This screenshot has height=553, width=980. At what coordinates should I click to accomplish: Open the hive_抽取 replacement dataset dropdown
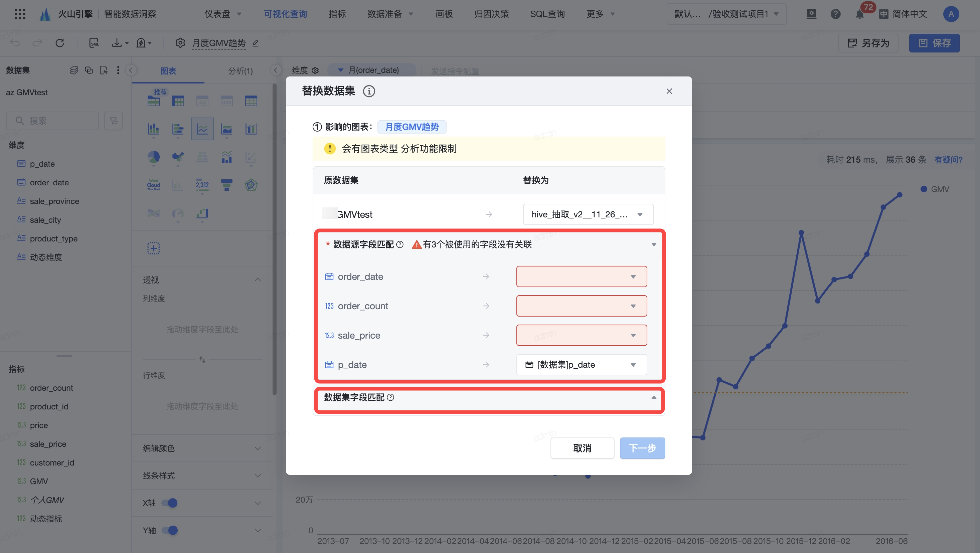point(588,214)
